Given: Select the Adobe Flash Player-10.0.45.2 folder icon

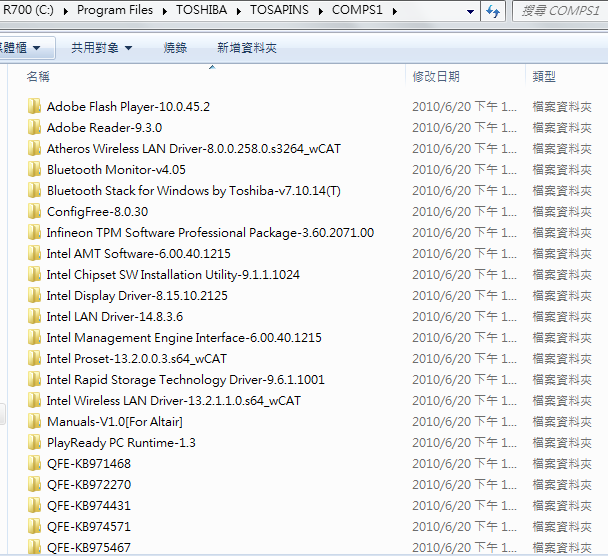Looking at the screenshot, I should pos(35,106).
